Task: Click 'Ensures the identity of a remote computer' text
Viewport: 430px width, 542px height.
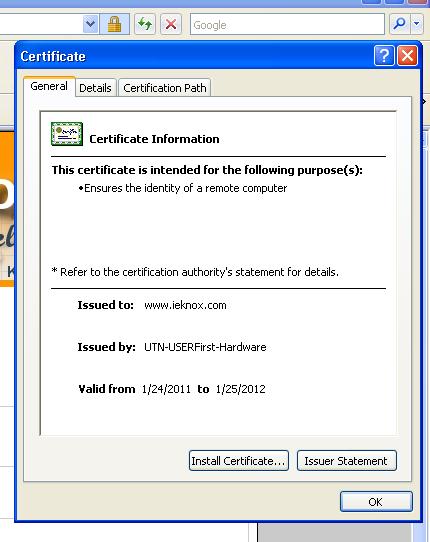Action: click(x=186, y=188)
